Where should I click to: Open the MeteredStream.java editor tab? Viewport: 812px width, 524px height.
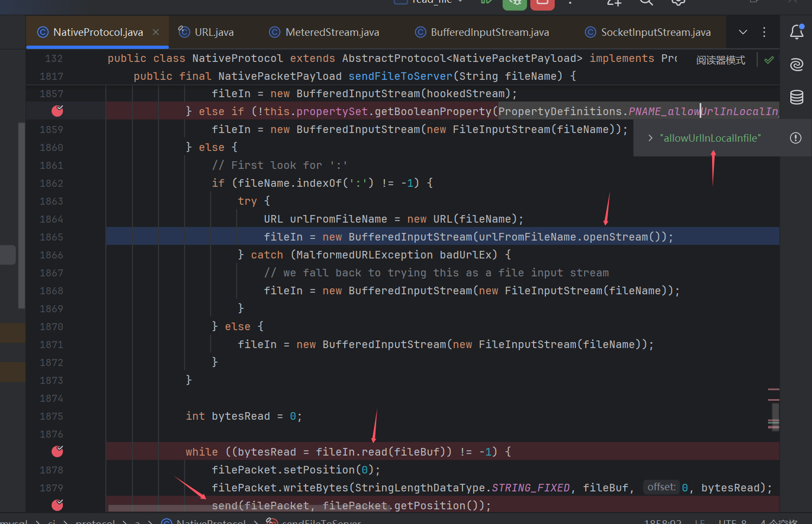pyautogui.click(x=324, y=32)
